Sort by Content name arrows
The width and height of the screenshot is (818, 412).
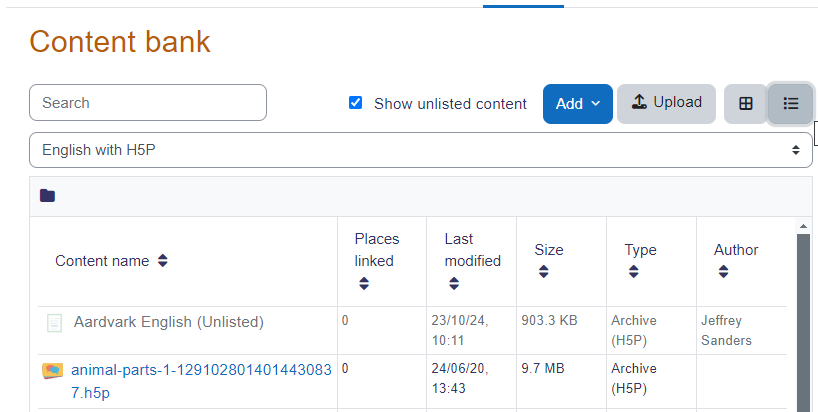163,260
